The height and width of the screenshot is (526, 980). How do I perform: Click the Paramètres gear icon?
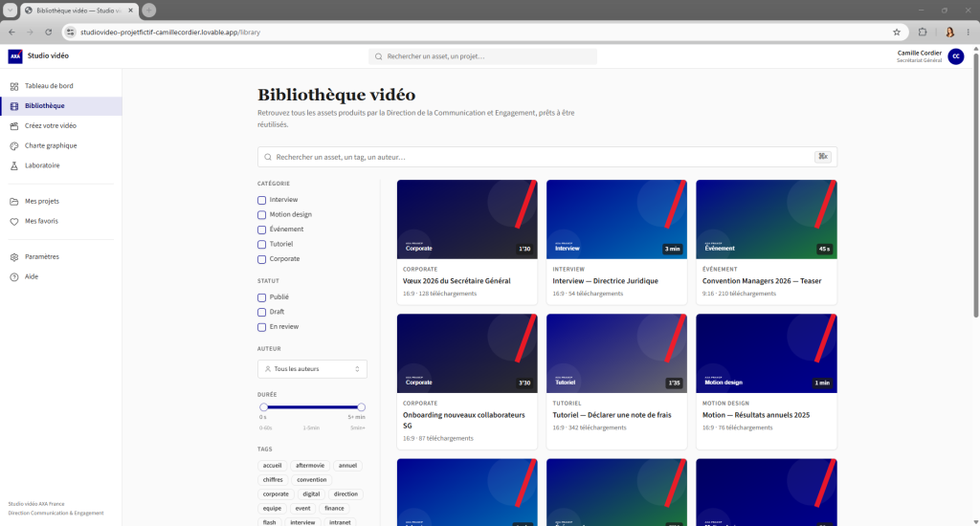[x=14, y=257]
